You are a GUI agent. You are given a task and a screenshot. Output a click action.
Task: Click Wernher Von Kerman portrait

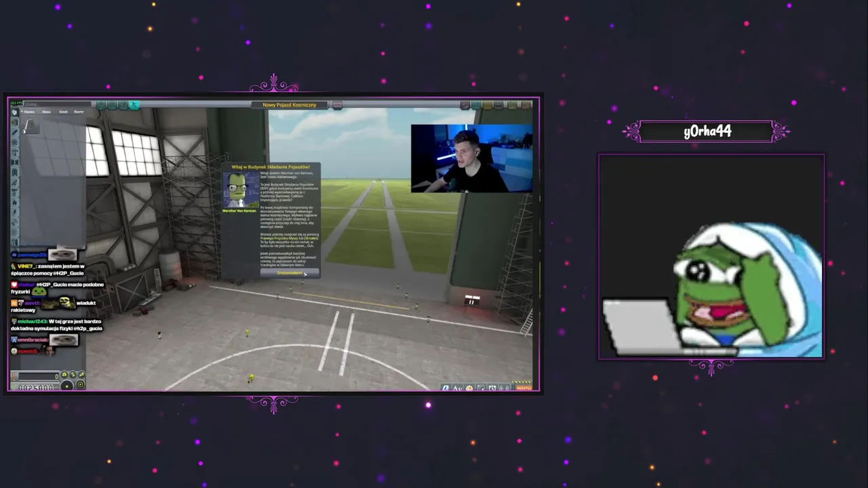coord(239,189)
